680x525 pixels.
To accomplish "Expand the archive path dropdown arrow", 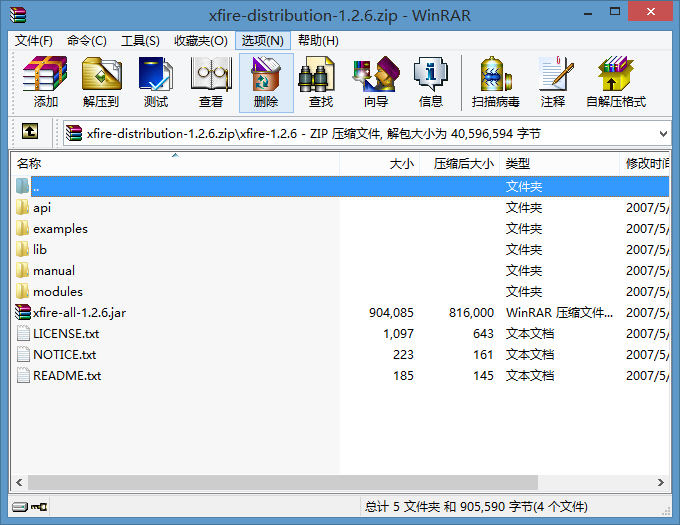I will coord(663,134).
